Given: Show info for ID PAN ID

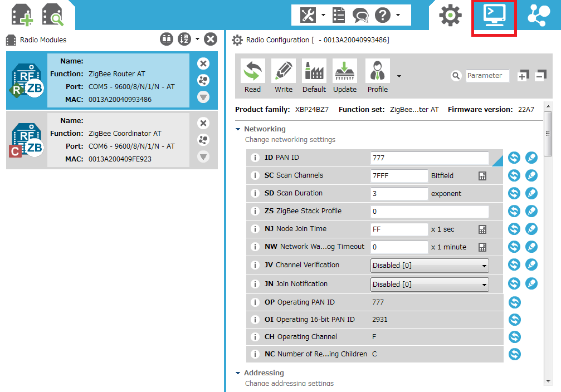Looking at the screenshot, I should tap(255, 158).
